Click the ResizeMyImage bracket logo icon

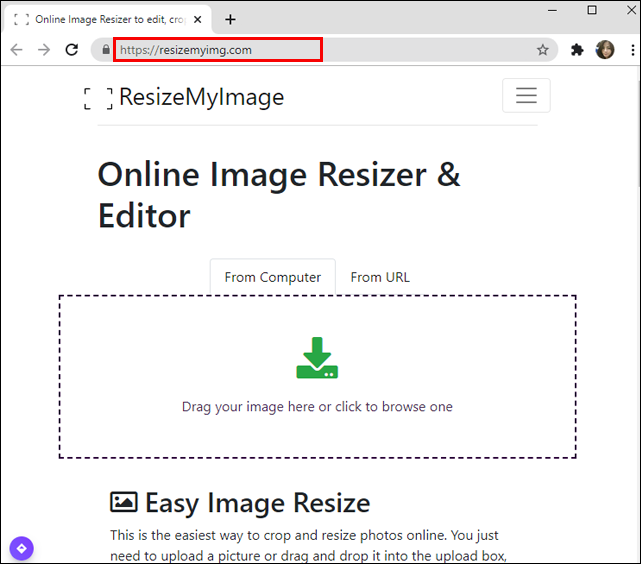98,98
